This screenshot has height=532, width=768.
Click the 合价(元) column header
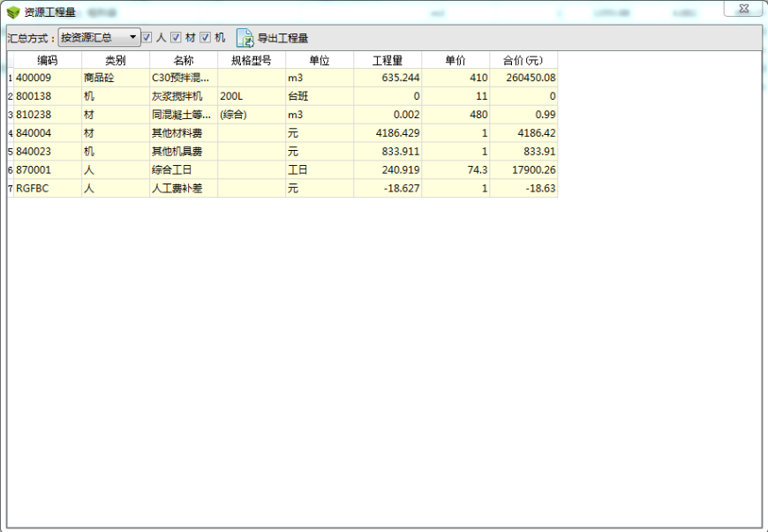pyautogui.click(x=524, y=60)
